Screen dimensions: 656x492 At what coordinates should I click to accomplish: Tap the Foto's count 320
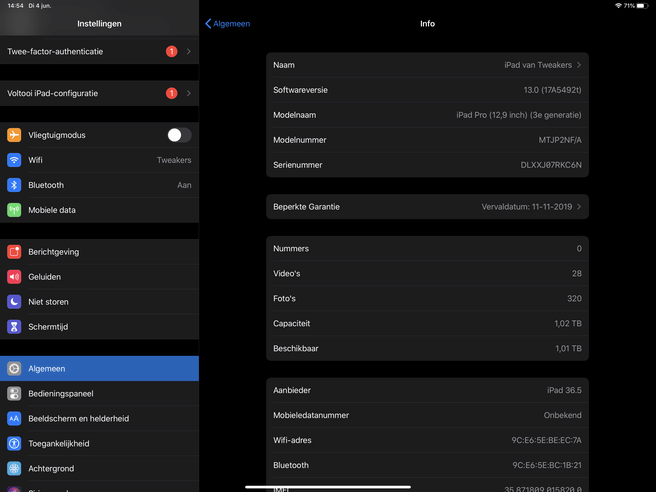pyautogui.click(x=574, y=298)
